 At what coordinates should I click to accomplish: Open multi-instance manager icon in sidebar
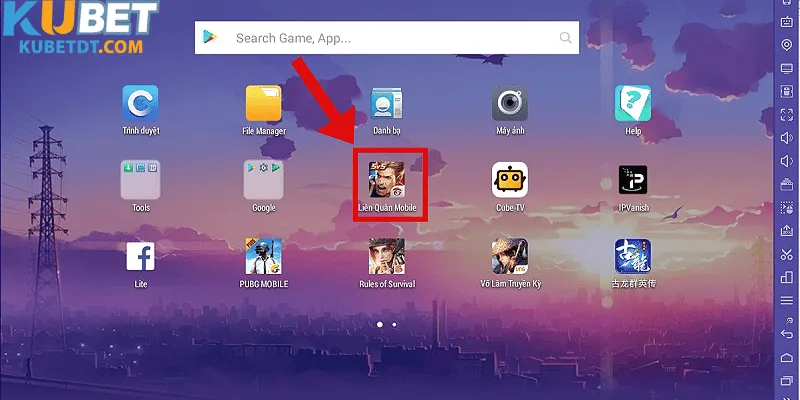click(786, 277)
